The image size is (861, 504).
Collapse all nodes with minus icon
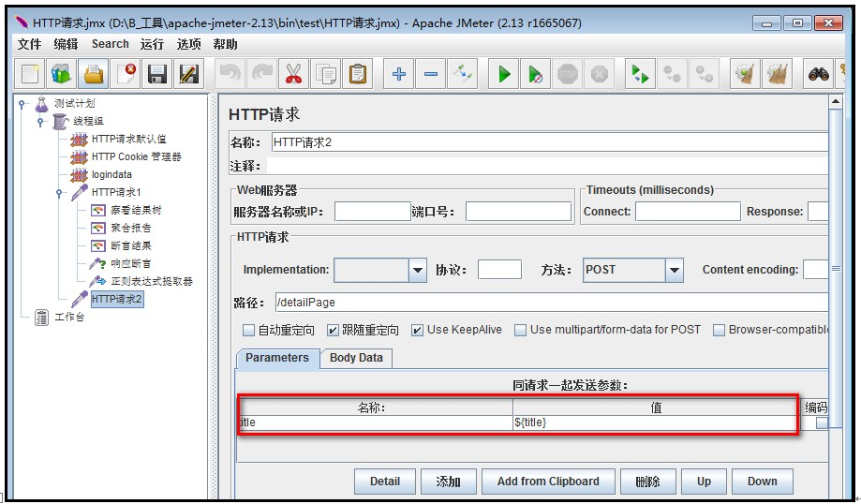coord(431,74)
